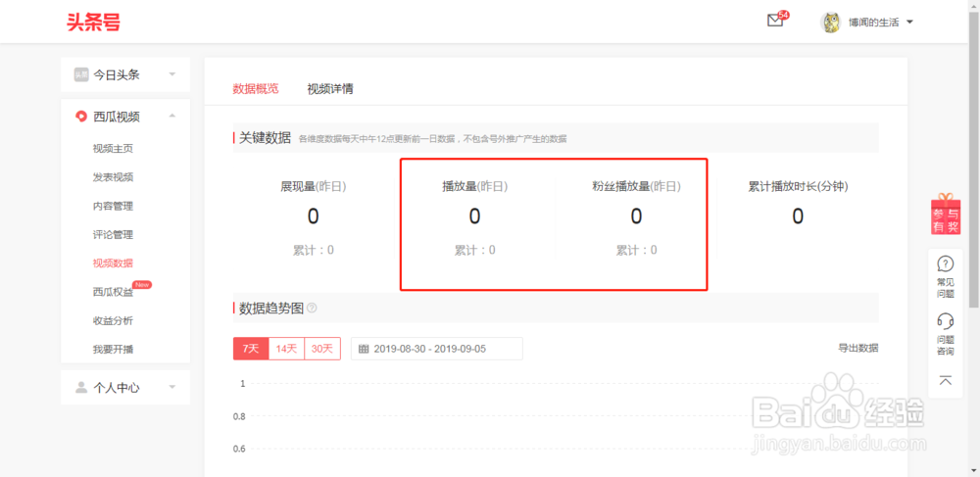Switch to 数据概览 tab
Screen dimensions: 980x477
pyautogui.click(x=256, y=89)
